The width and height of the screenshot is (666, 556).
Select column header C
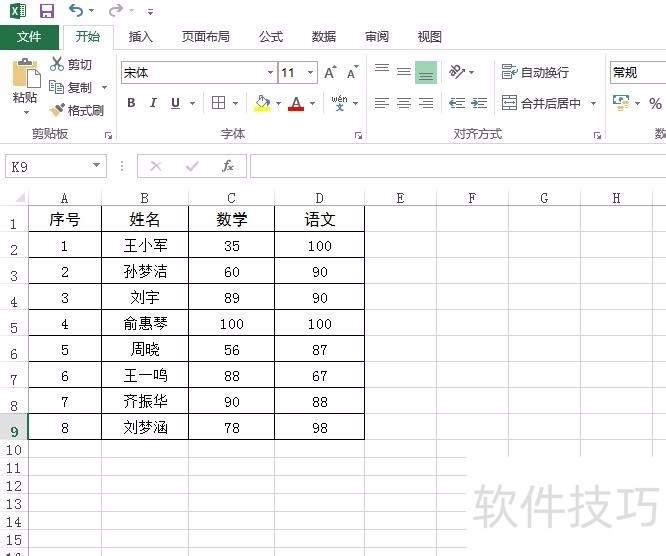(x=231, y=198)
